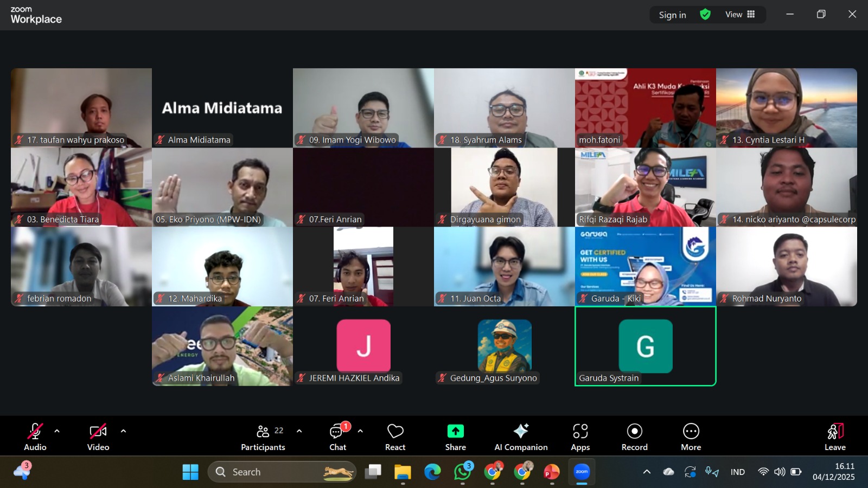The width and height of the screenshot is (868, 488).
Task: Open the AI Companion panel
Action: (521, 436)
